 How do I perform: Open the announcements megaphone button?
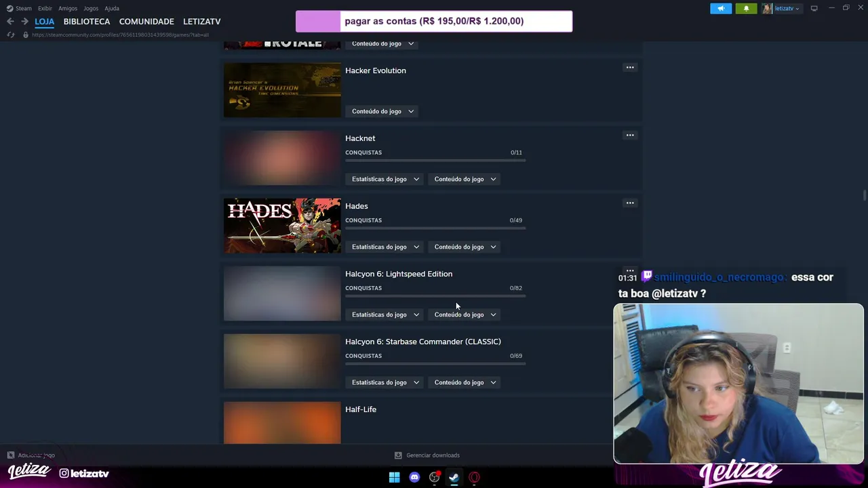pyautogui.click(x=721, y=8)
